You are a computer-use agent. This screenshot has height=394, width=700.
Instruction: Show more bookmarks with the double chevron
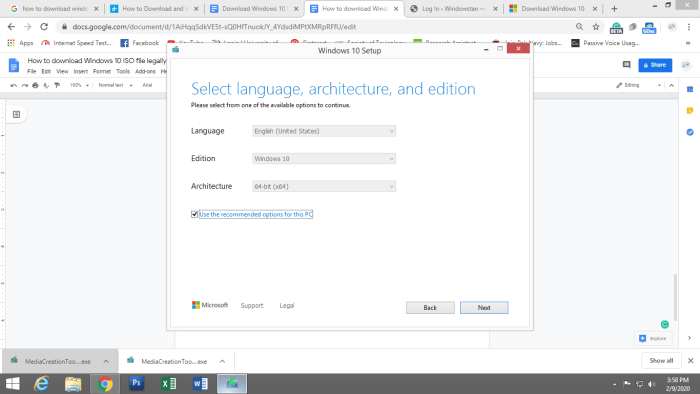tap(688, 43)
